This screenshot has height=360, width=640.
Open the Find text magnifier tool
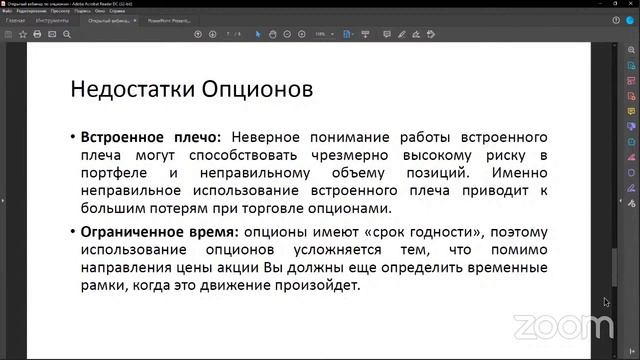coord(67,34)
